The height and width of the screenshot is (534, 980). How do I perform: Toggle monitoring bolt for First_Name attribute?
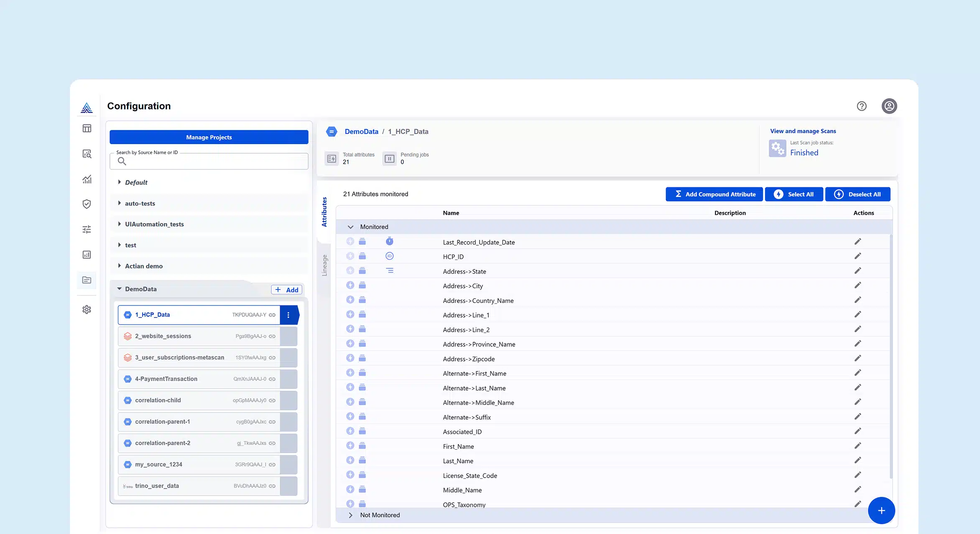pyautogui.click(x=350, y=446)
